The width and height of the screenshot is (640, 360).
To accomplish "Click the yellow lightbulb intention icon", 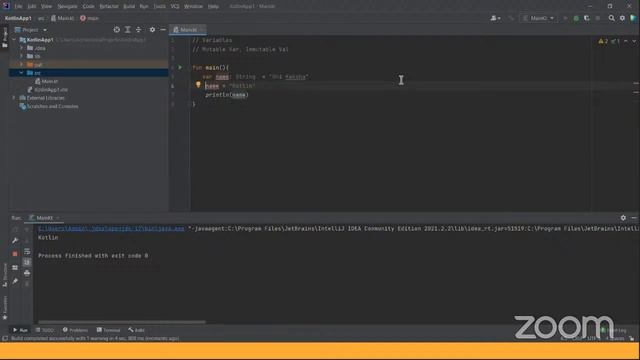I will pyautogui.click(x=198, y=84).
